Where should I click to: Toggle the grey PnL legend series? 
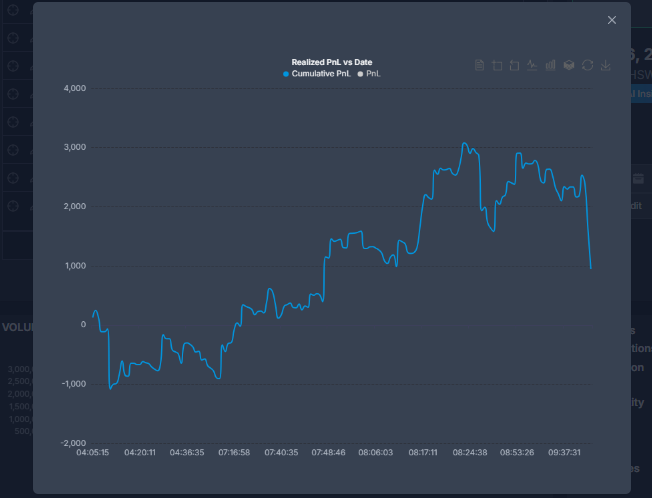click(x=369, y=74)
